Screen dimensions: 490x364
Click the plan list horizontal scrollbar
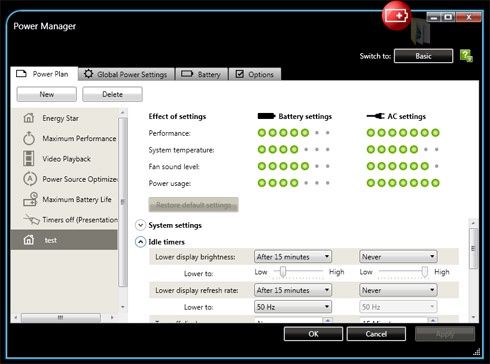[61, 318]
